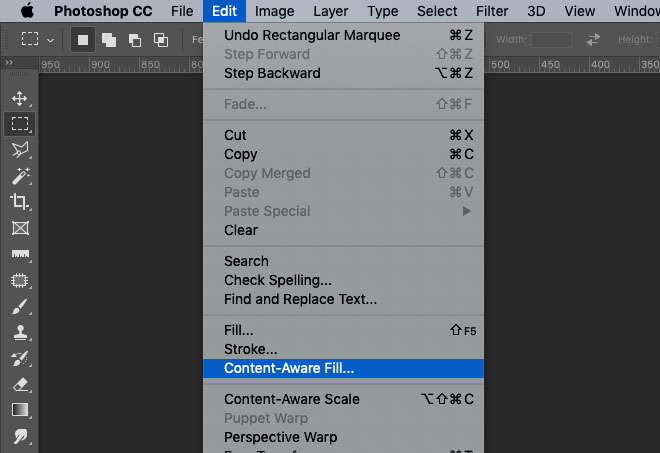Enable Add to selection mode
Image resolution: width=660 pixels, height=453 pixels.
[x=109, y=40]
